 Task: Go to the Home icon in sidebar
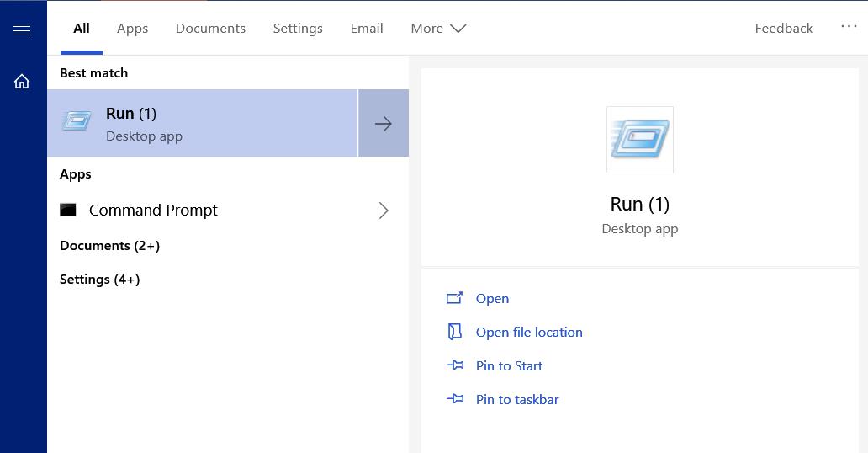[22, 82]
